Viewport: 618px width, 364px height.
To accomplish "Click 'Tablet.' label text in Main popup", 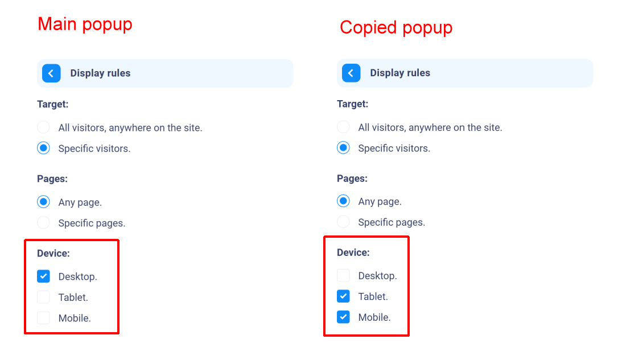I will pyautogui.click(x=73, y=297).
